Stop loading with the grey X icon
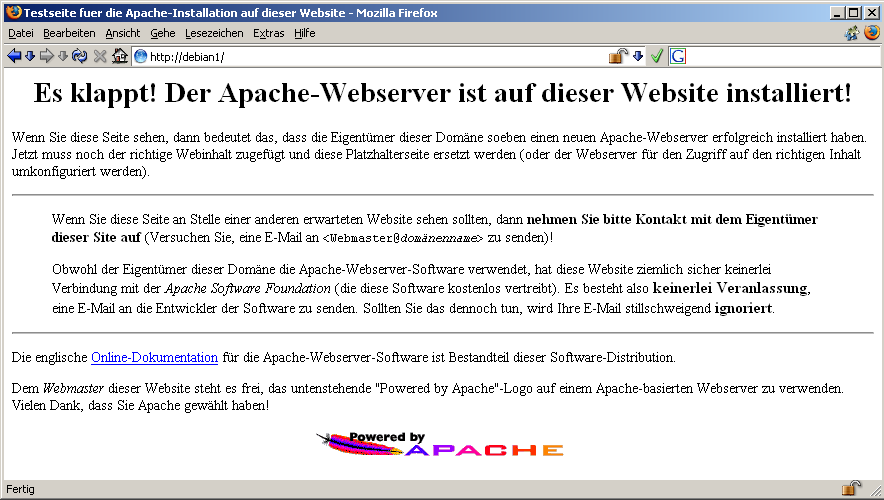 (100, 56)
